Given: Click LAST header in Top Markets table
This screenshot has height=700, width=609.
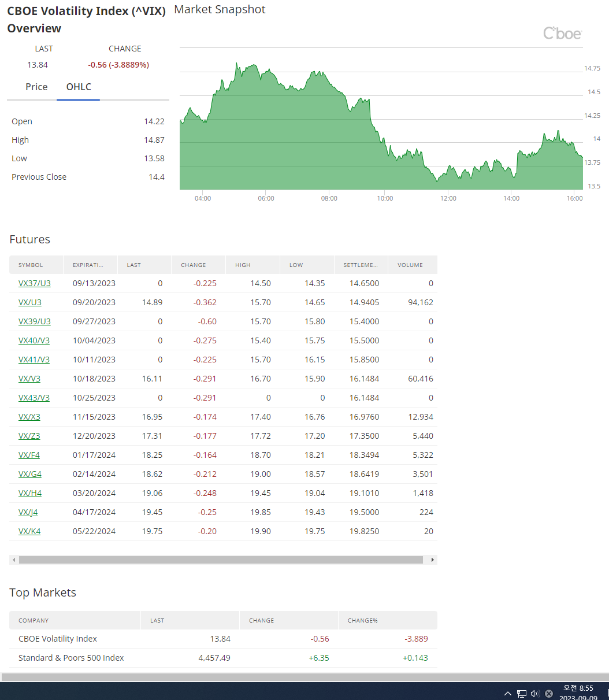Looking at the screenshot, I should pos(190,620).
